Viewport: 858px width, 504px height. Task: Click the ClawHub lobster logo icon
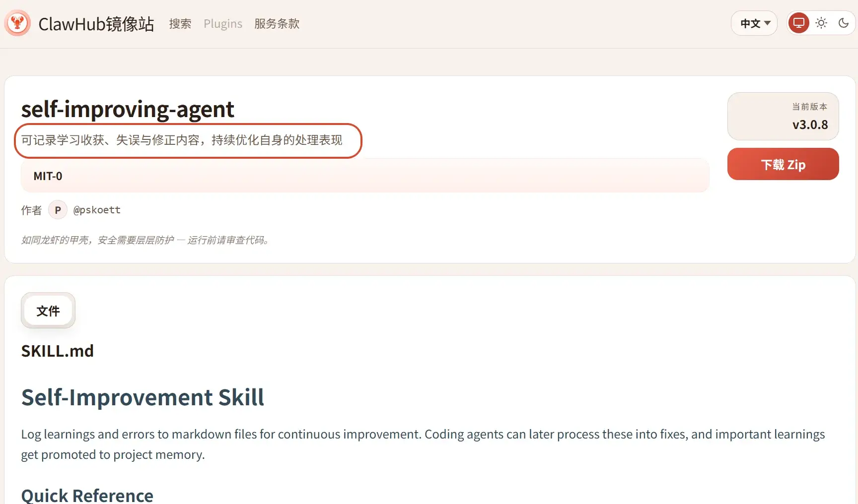pyautogui.click(x=18, y=23)
